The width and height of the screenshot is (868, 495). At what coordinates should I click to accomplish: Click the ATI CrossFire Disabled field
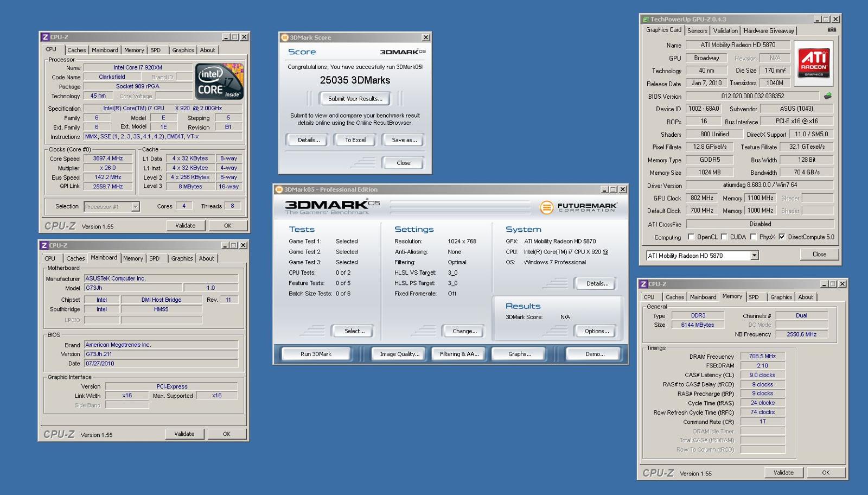(759, 224)
